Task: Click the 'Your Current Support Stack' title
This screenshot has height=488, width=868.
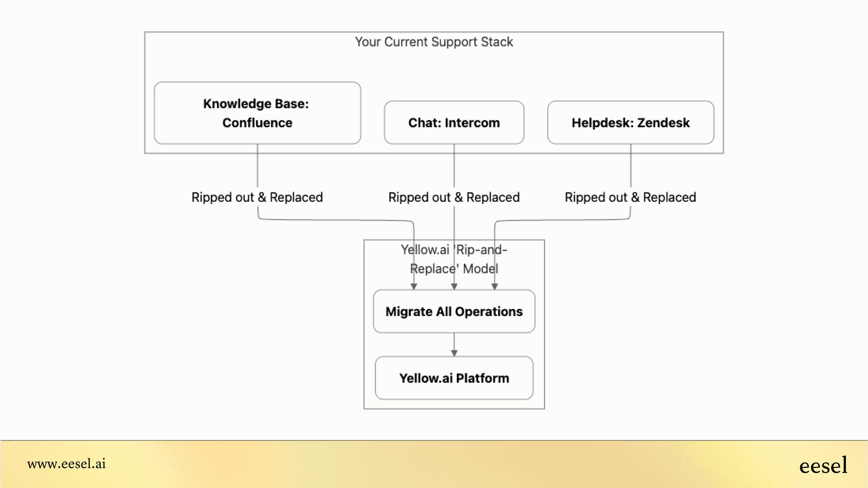Action: pos(433,42)
